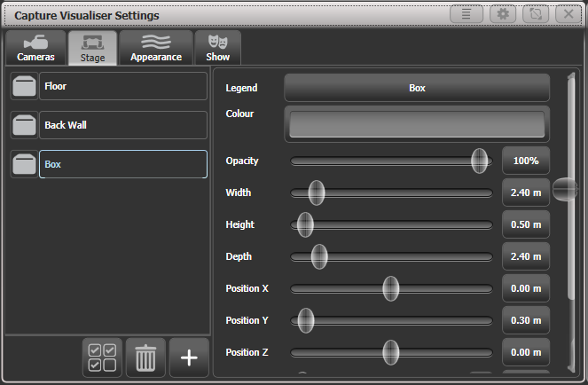
Task: Click the resize/move window icon
Action: point(536,14)
